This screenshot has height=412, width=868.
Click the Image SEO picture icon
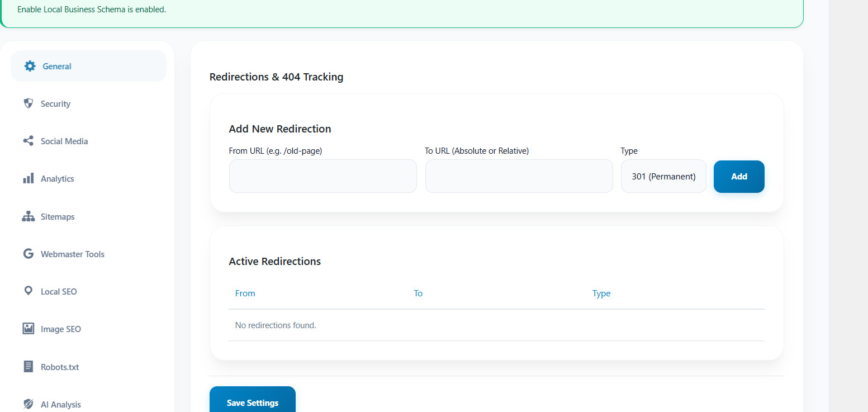tap(29, 329)
